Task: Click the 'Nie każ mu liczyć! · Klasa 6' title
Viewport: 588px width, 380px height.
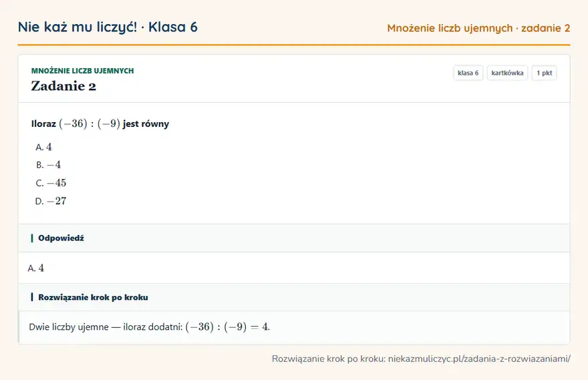Action: (108, 27)
